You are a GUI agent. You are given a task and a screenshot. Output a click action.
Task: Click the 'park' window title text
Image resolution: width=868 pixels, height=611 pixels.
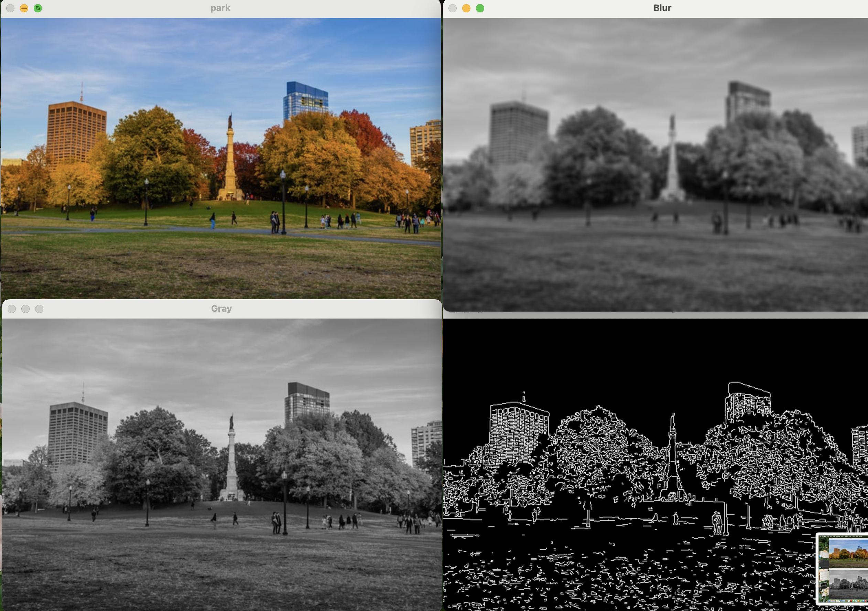(x=220, y=8)
